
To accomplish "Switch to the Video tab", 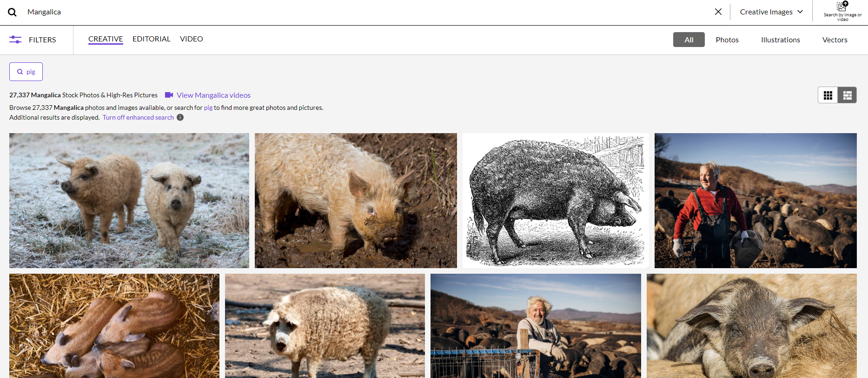I will (x=191, y=39).
